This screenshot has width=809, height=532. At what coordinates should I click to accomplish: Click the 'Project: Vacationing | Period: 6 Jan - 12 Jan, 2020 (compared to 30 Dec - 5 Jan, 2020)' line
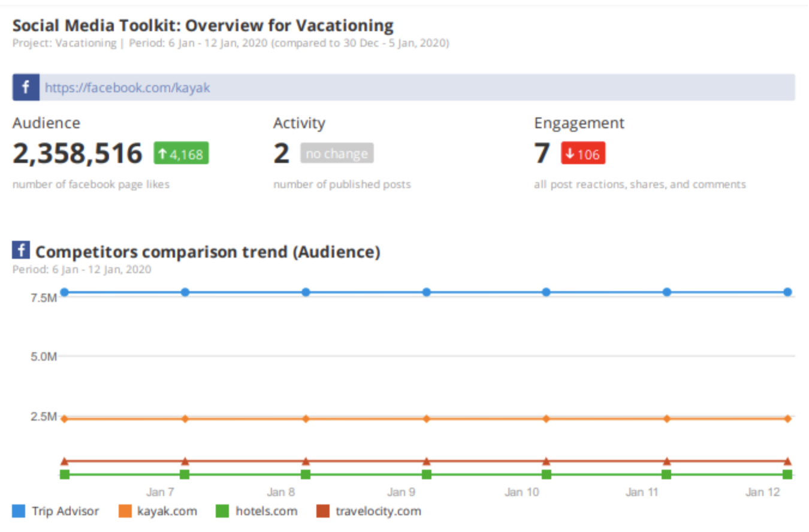click(231, 44)
